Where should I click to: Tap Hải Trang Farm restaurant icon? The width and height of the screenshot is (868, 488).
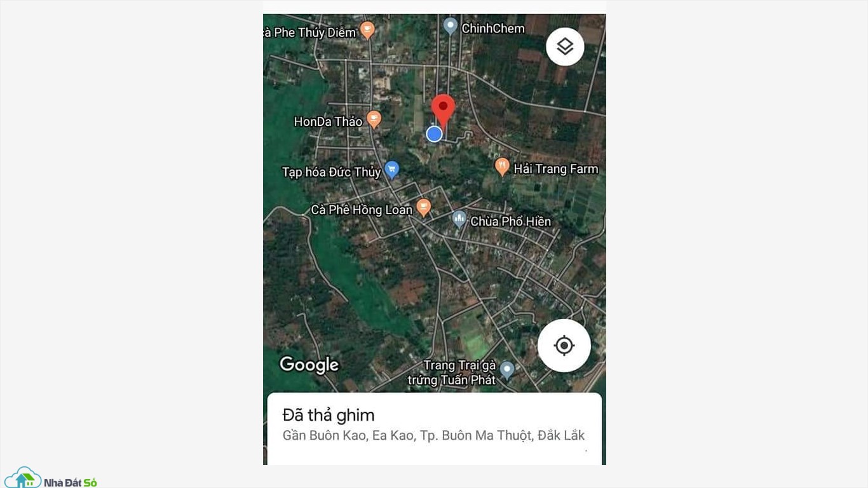pyautogui.click(x=502, y=166)
